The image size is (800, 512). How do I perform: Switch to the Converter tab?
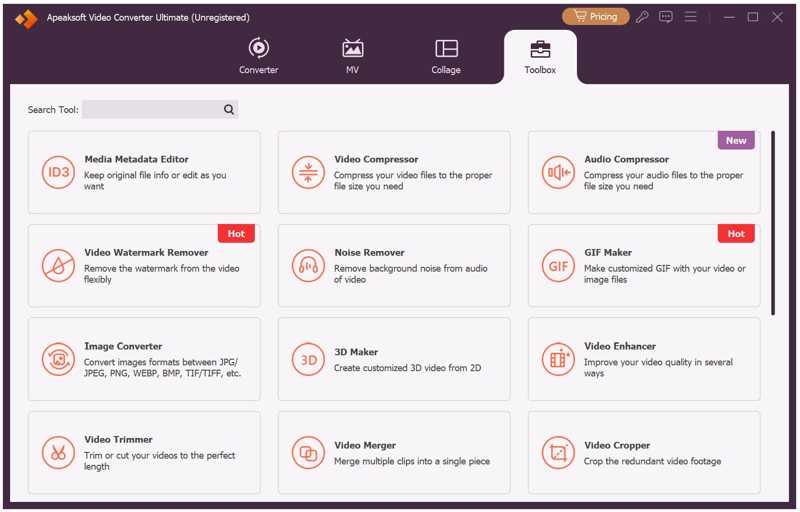point(259,56)
